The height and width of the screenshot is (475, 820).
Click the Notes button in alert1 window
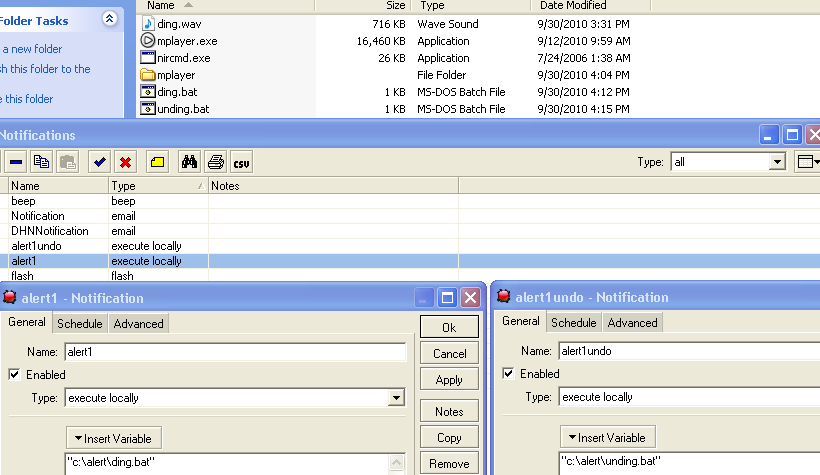pos(449,411)
